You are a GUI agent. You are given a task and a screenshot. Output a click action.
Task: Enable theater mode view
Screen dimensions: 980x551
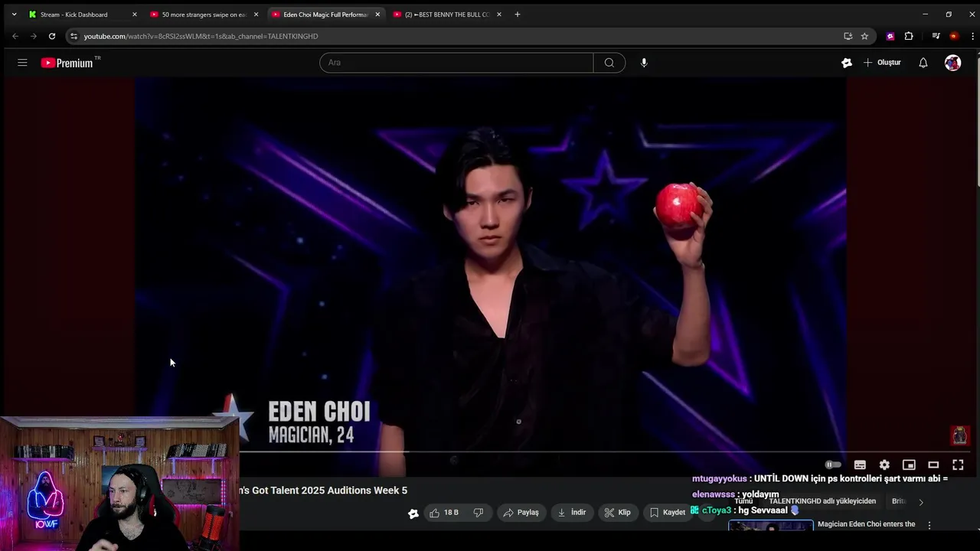[x=933, y=465]
